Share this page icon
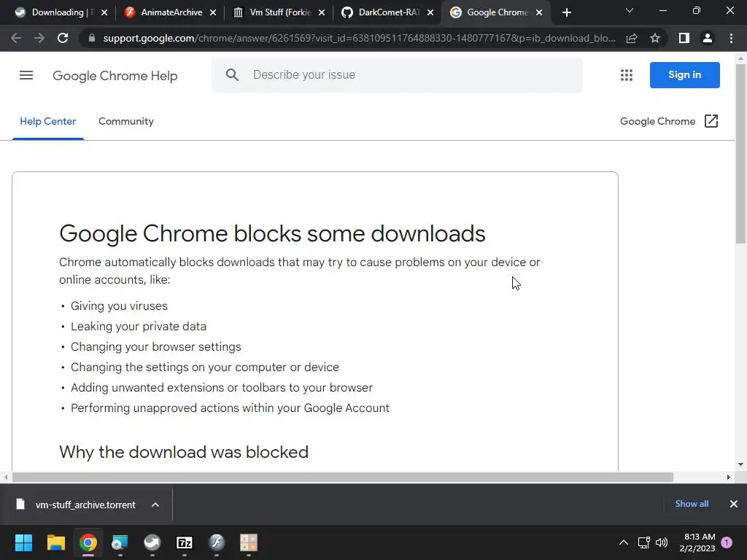Image resolution: width=747 pixels, height=560 pixels. (x=632, y=38)
